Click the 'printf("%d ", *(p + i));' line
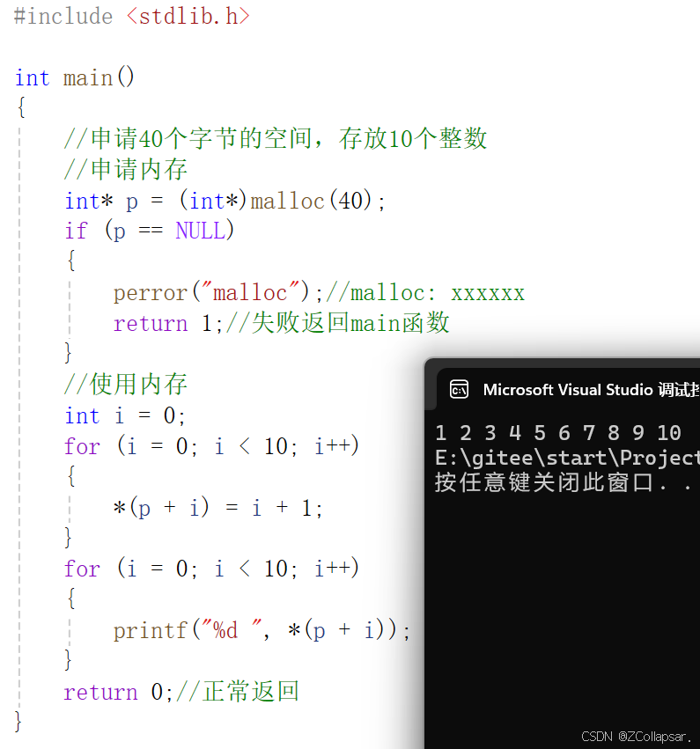Screen dimensions: 700x749 coord(262,630)
